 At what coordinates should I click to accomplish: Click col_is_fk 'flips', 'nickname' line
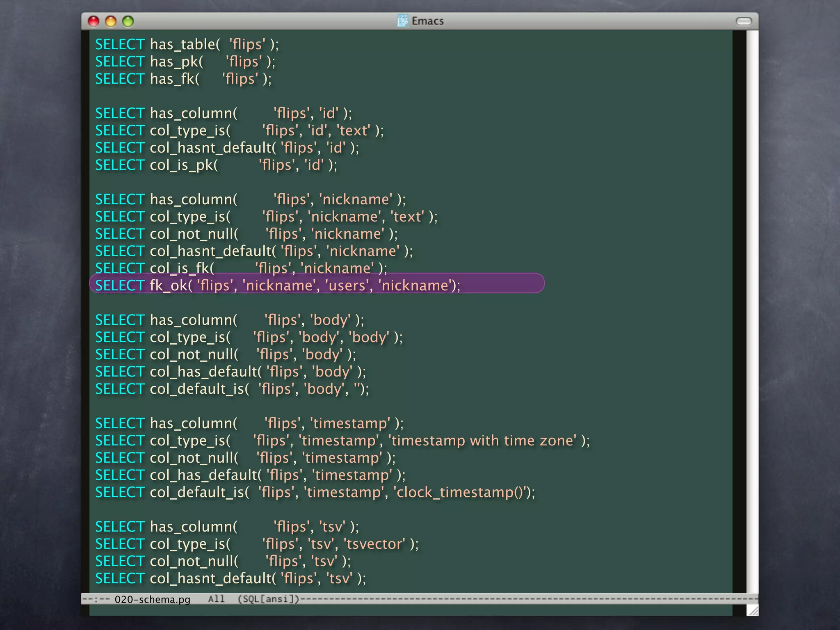coord(241,268)
